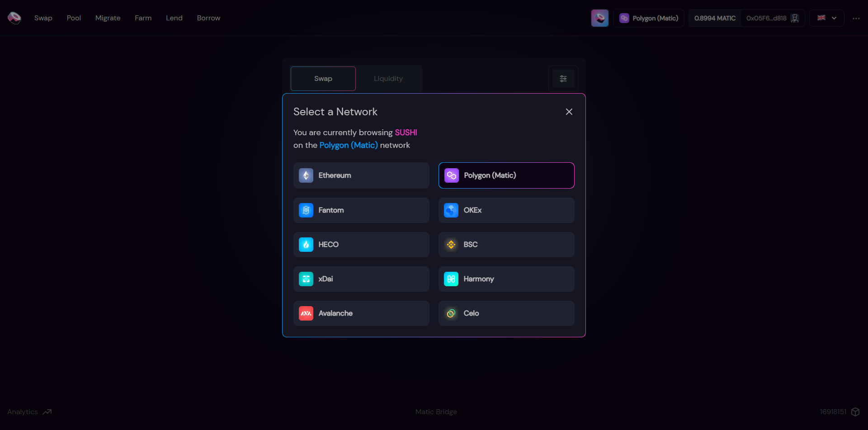This screenshot has width=868, height=430.
Task: Switch to the OKEx network
Action: (x=506, y=210)
